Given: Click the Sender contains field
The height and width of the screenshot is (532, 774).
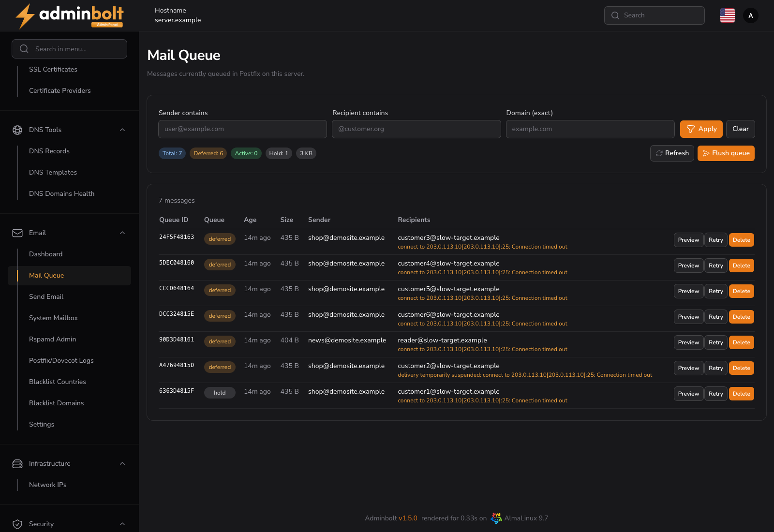Looking at the screenshot, I should [x=242, y=129].
